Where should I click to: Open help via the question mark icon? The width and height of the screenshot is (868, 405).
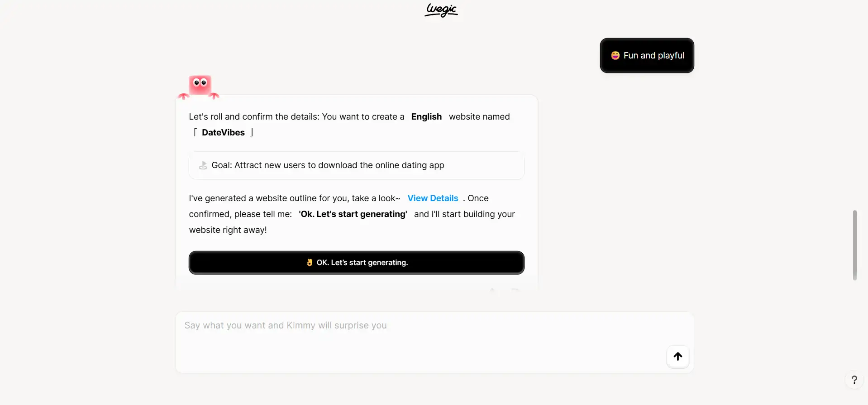click(x=854, y=380)
